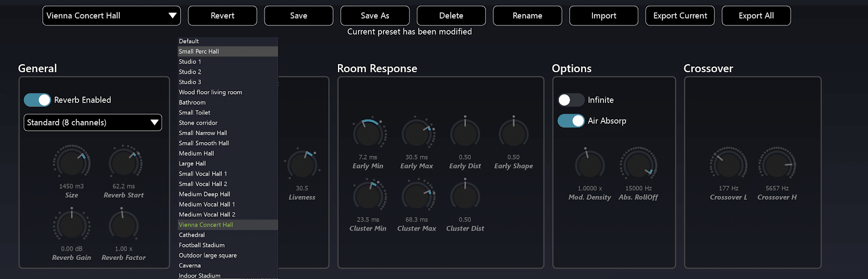Image resolution: width=868 pixels, height=279 pixels.
Task: Click the Crossover L knob
Action: [729, 164]
